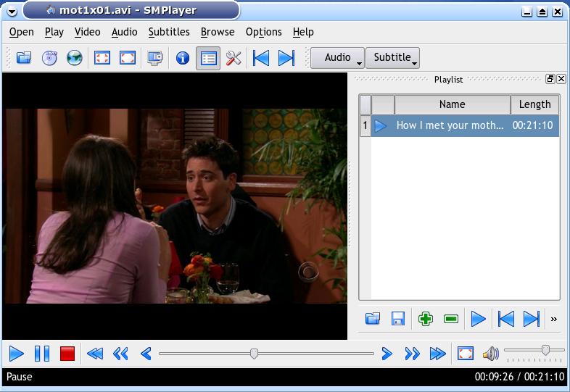Take a screenshot with monitor icon

coord(155,58)
